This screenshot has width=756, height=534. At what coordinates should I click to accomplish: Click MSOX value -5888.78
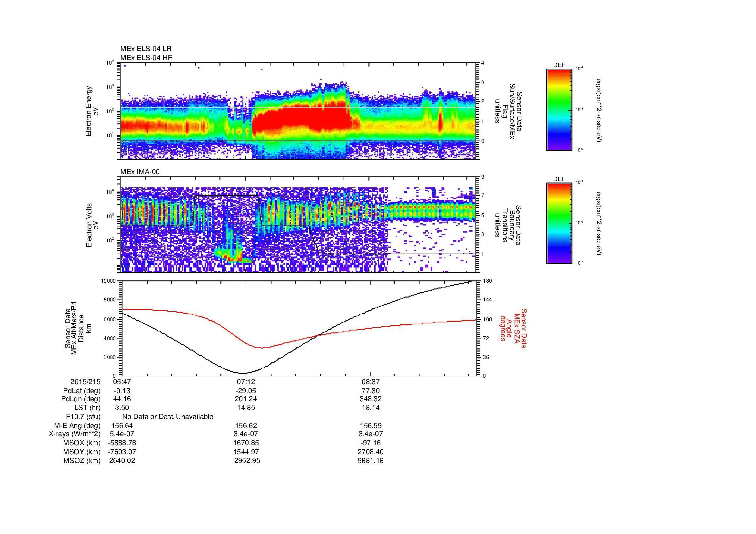122,443
